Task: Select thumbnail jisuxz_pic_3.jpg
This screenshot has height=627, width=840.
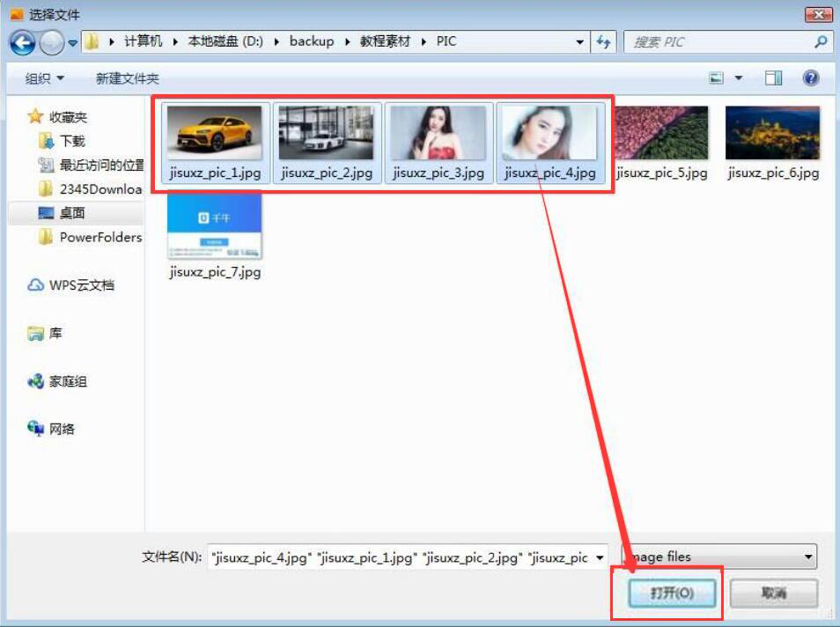Action: click(438, 133)
